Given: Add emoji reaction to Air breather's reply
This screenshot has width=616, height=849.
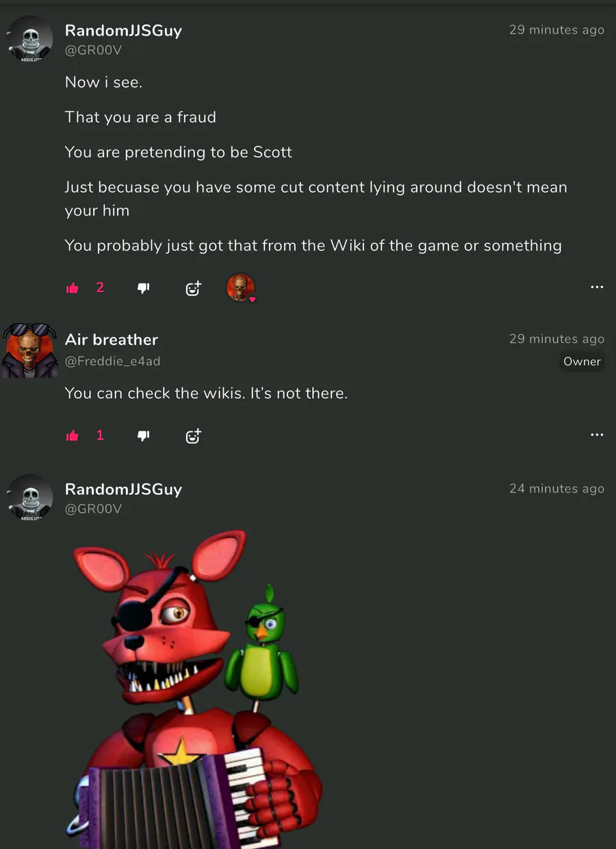Looking at the screenshot, I should 194,435.
